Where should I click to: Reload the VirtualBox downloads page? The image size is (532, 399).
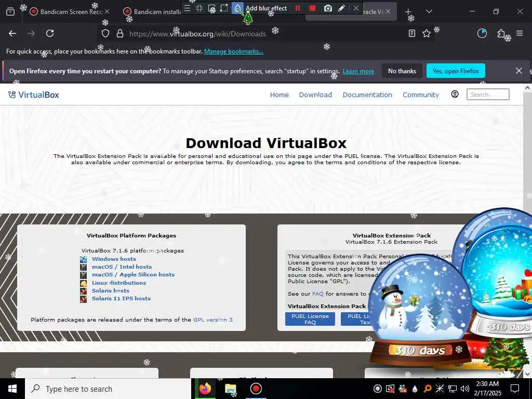(50, 33)
